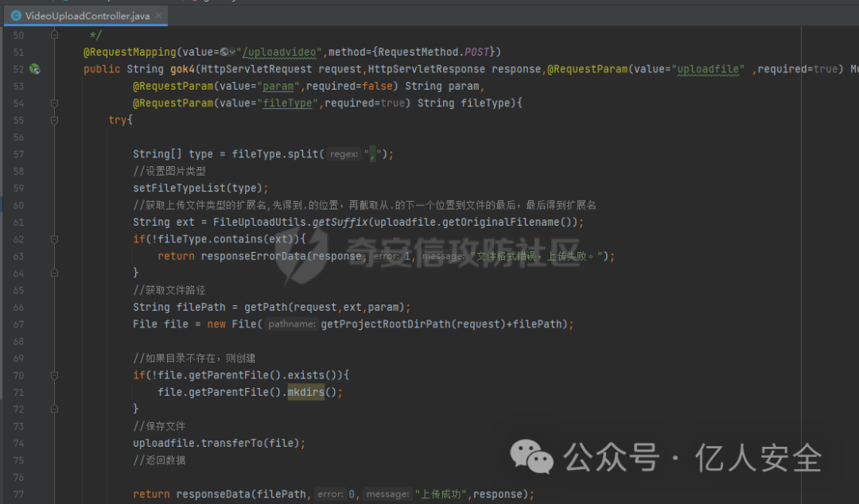Click the underlined "param" string on line 53

(278, 86)
